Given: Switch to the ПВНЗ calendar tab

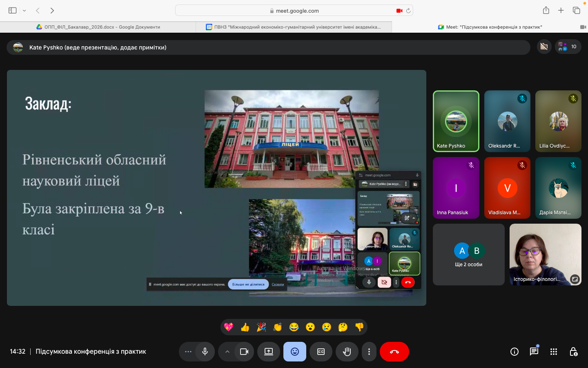Looking at the screenshot, I should [x=294, y=27].
